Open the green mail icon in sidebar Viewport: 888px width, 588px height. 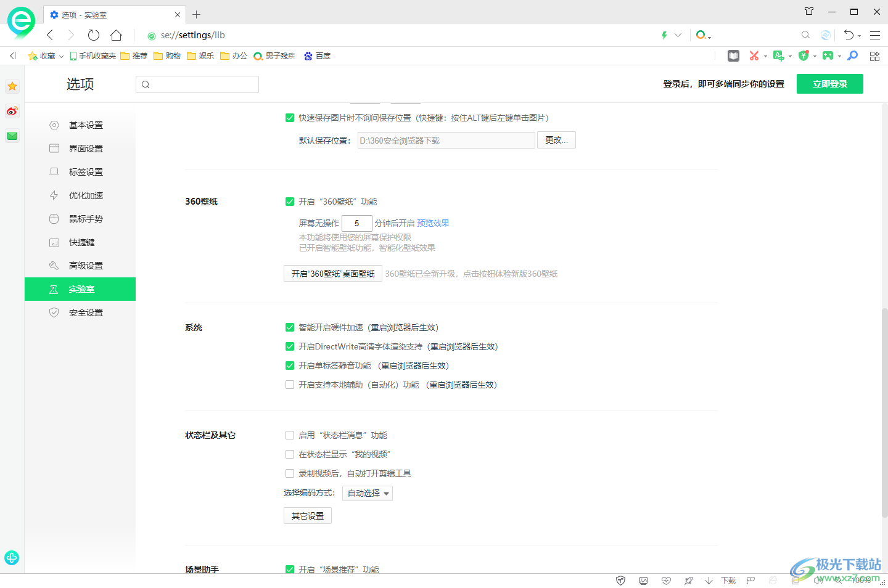[x=12, y=136]
